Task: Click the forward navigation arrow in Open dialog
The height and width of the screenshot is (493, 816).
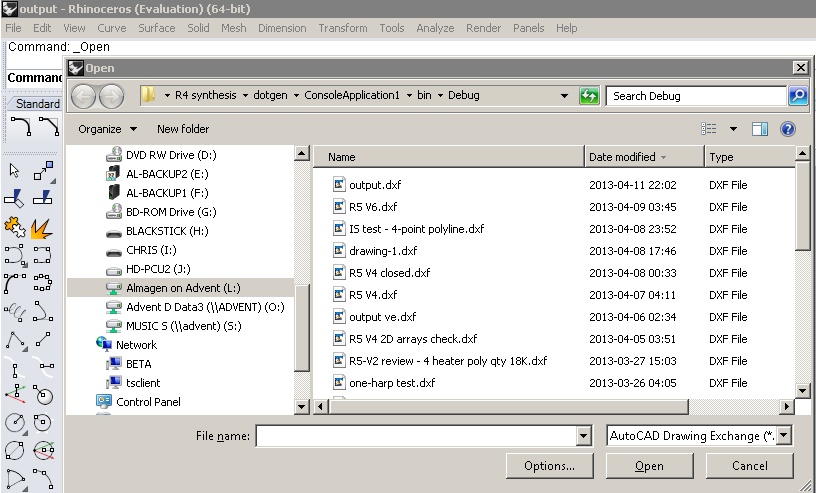Action: point(111,96)
